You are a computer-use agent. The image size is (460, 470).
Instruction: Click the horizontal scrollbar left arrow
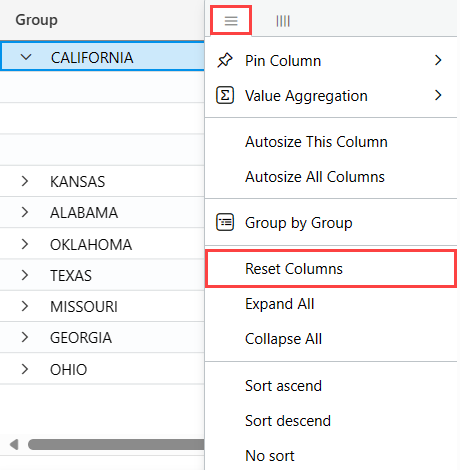(14, 444)
